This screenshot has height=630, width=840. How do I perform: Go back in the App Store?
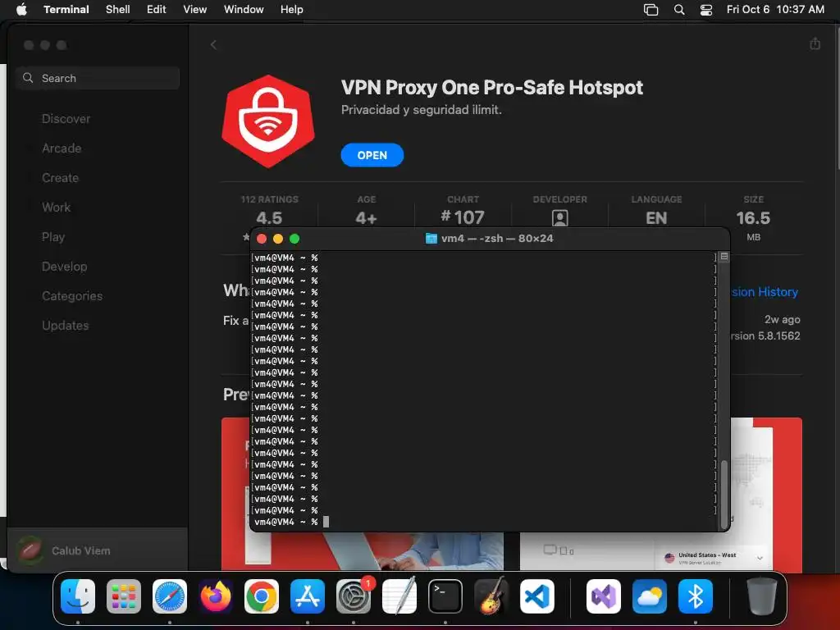pos(214,45)
